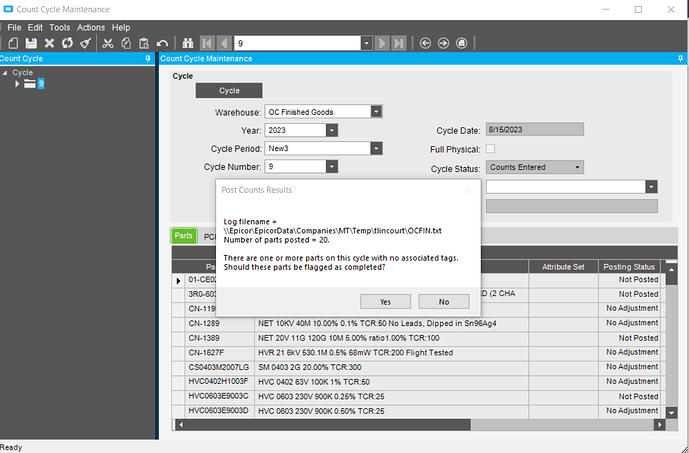This screenshot has width=689, height=453.
Task: Click the Undo arrow icon
Action: pyautogui.click(x=162, y=43)
